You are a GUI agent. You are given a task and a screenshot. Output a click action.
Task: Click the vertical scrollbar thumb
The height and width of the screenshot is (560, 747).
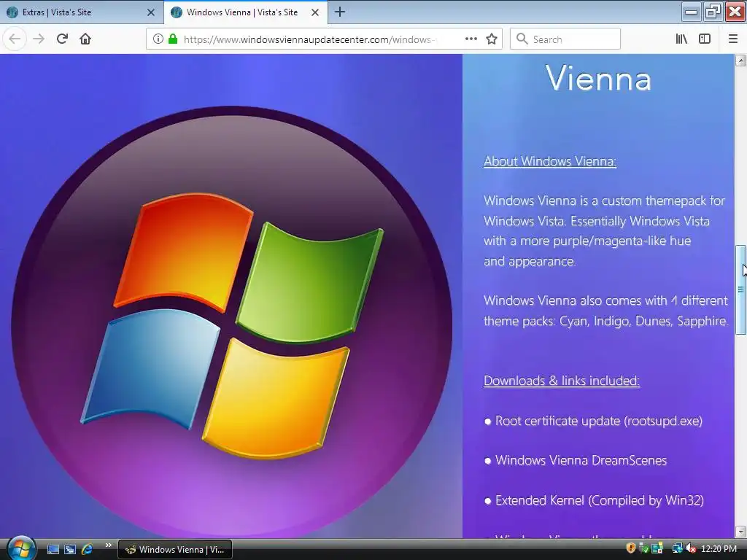pos(741,290)
